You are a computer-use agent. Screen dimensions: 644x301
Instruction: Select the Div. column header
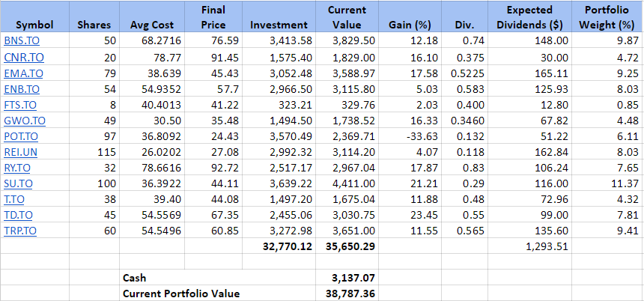464,17
